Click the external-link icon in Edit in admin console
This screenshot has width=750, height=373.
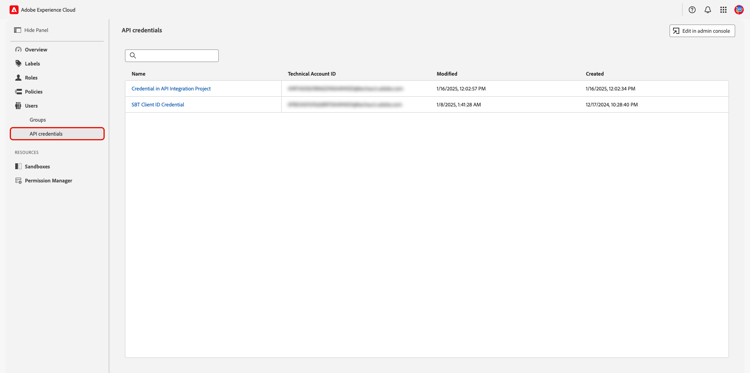(x=676, y=31)
